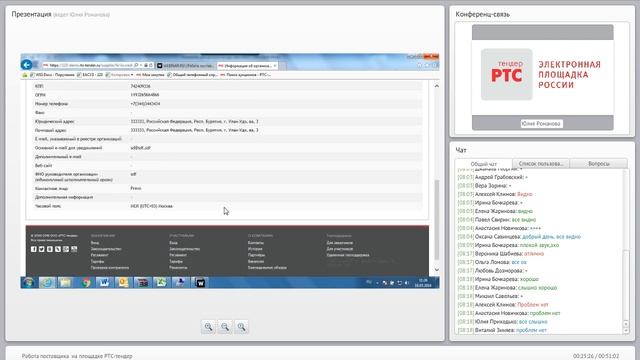
Task: Click the chat scrollbar down arrow
Action: (x=626, y=330)
